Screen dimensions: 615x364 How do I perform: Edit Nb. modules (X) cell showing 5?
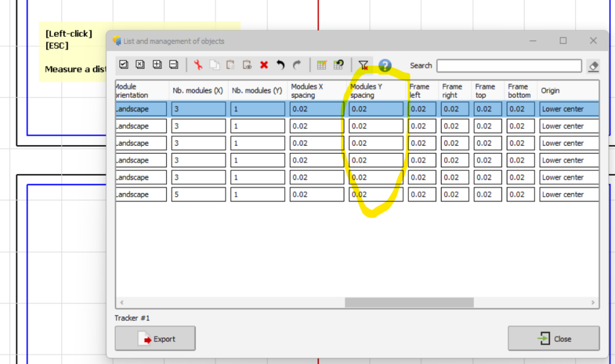pos(198,194)
